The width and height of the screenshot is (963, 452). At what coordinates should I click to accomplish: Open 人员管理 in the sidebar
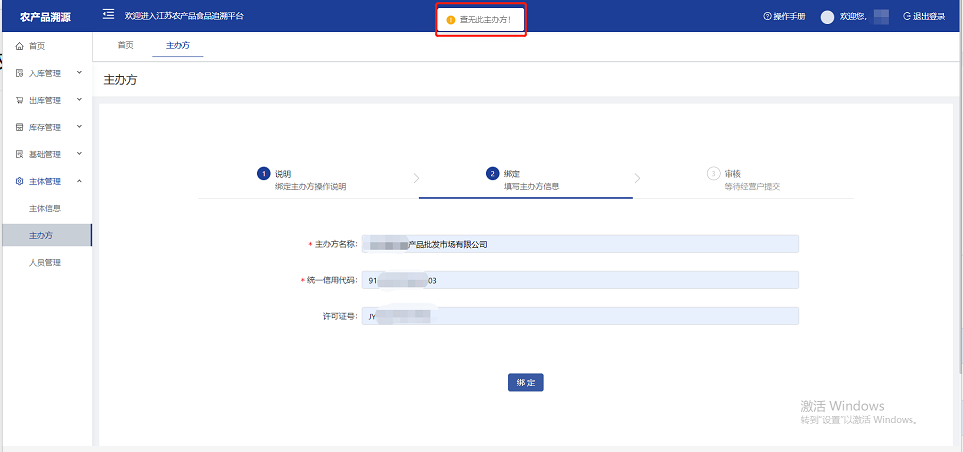click(44, 262)
